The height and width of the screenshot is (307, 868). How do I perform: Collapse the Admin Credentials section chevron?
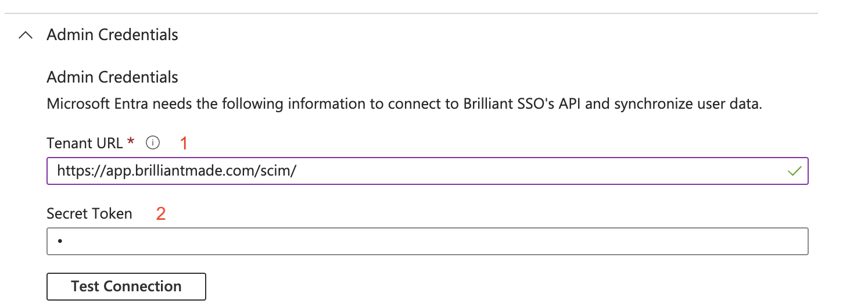26,35
